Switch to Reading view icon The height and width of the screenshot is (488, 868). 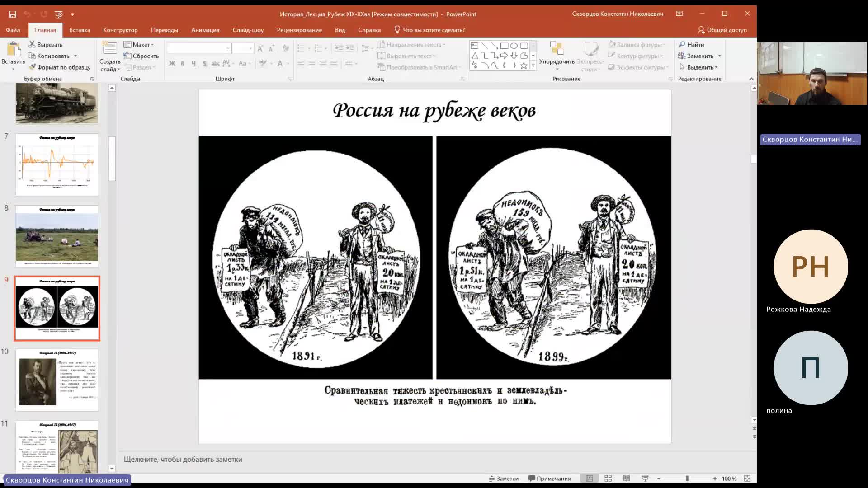(x=627, y=479)
